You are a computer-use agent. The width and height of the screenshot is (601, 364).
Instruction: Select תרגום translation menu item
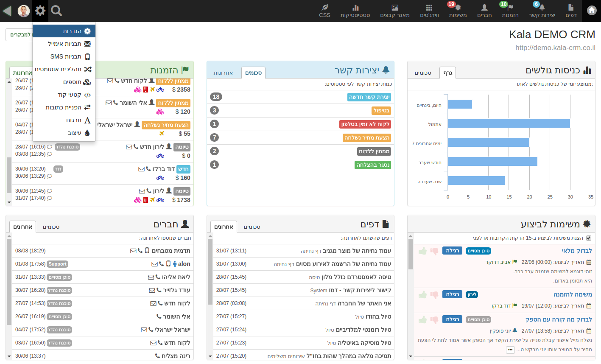pos(64,120)
